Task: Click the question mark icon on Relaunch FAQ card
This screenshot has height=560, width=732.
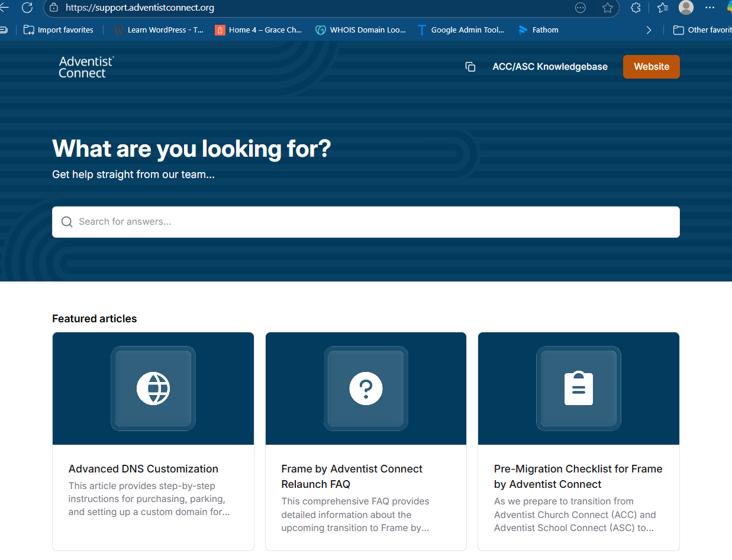Action: (x=366, y=389)
